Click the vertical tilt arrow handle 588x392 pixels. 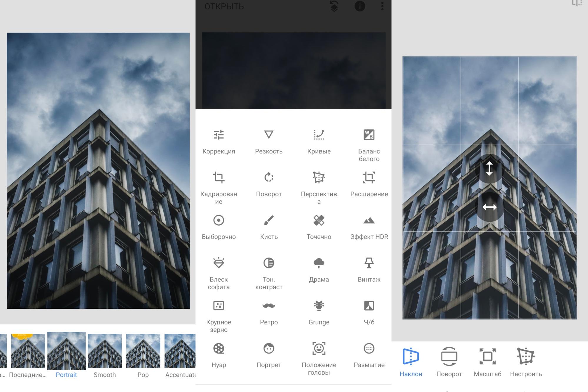point(489,169)
